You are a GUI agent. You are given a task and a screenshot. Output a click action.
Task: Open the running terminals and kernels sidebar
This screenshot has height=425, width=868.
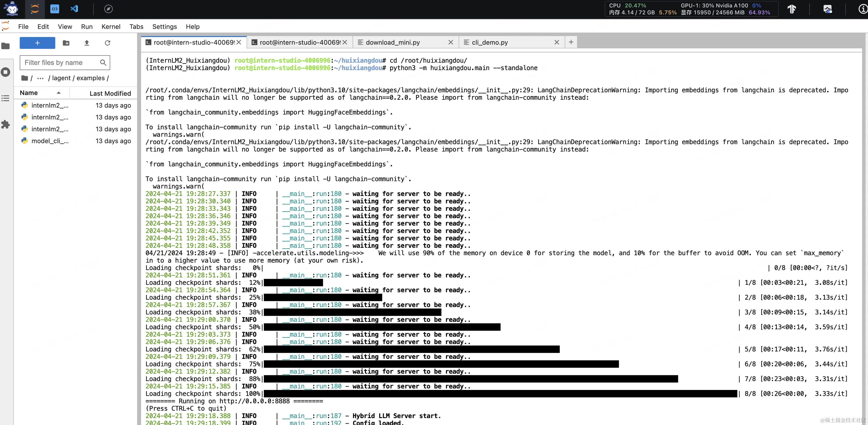point(6,72)
